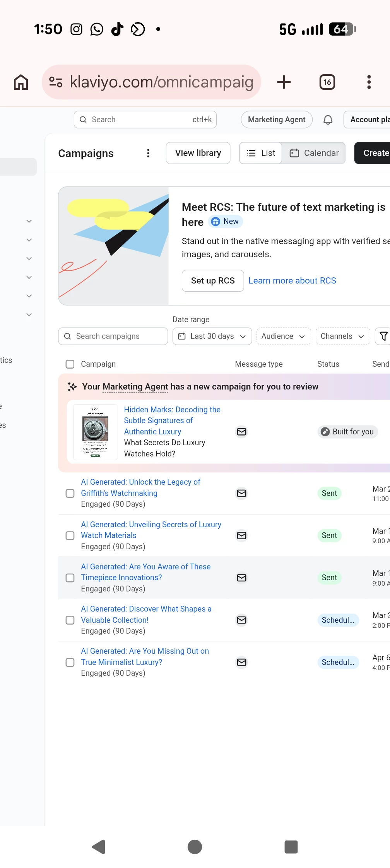This screenshot has height=868, width=390.
Task: Expand the third sidebar chevron
Action: pos(29,258)
